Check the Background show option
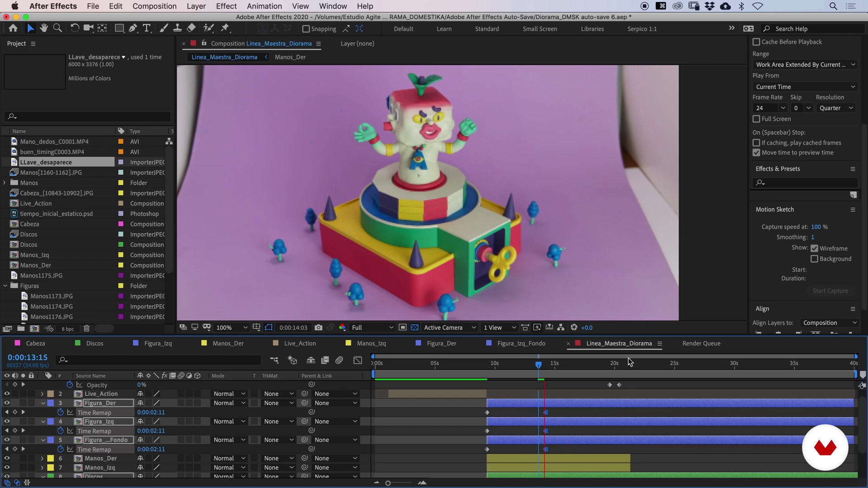 tap(814, 259)
